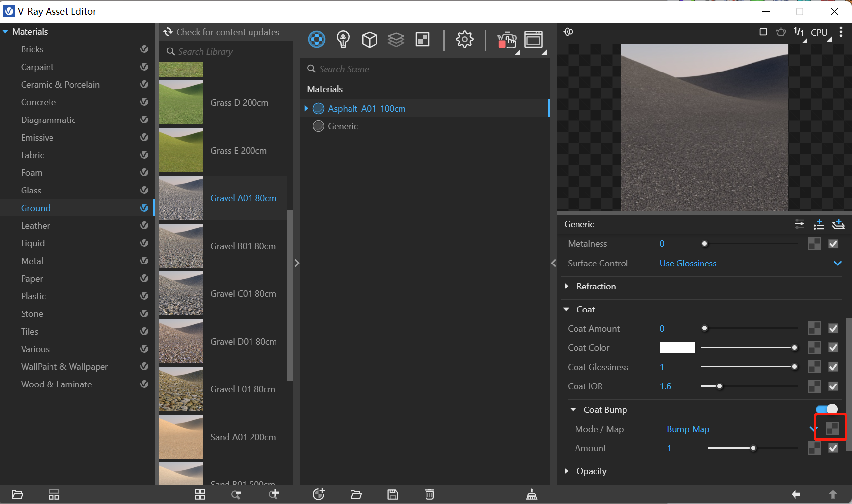The height and width of the screenshot is (504, 852).
Task: Uncheck the Metalness texture checkbox
Action: tap(833, 243)
